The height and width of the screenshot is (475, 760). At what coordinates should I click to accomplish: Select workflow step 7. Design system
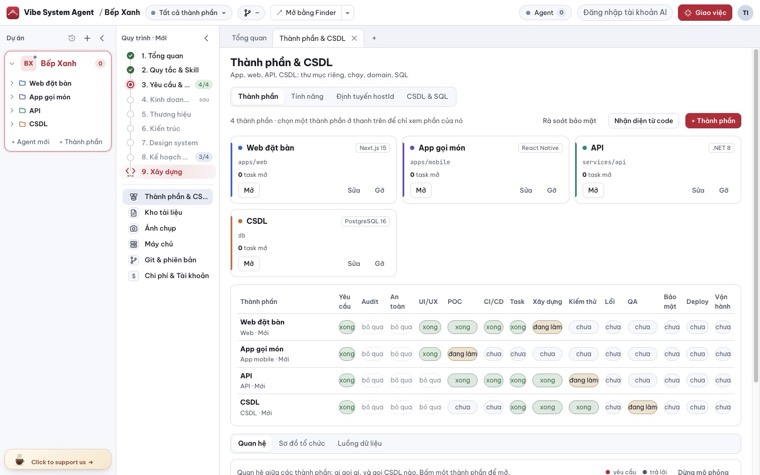[170, 142]
